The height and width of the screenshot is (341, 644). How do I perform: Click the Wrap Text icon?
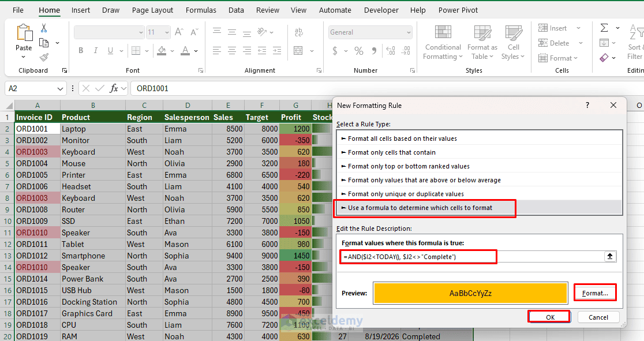(299, 32)
